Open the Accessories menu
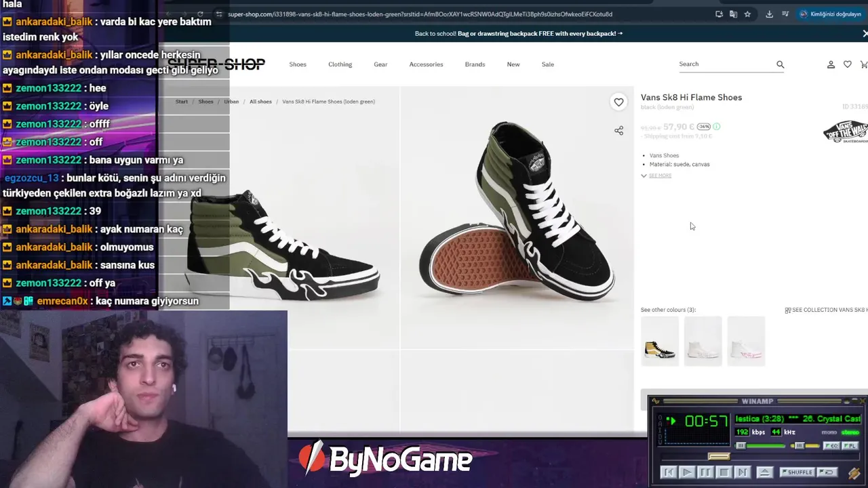Screen dimensions: 868x488 tap(426, 64)
